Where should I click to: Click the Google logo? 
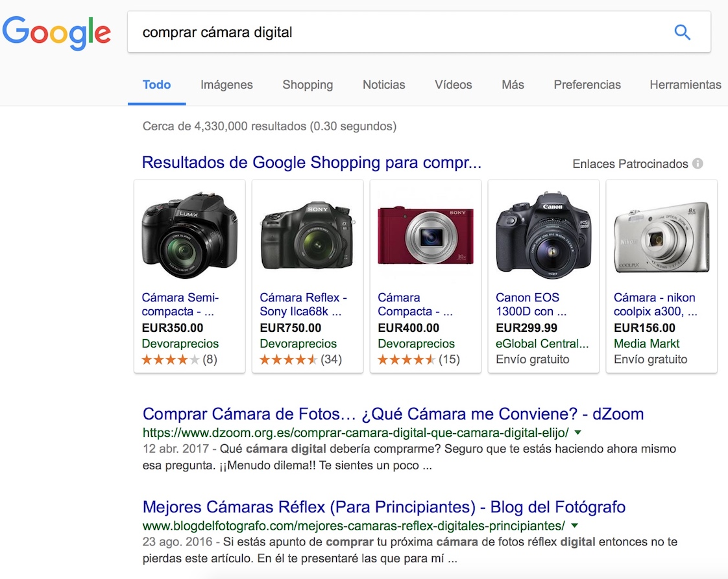point(56,32)
